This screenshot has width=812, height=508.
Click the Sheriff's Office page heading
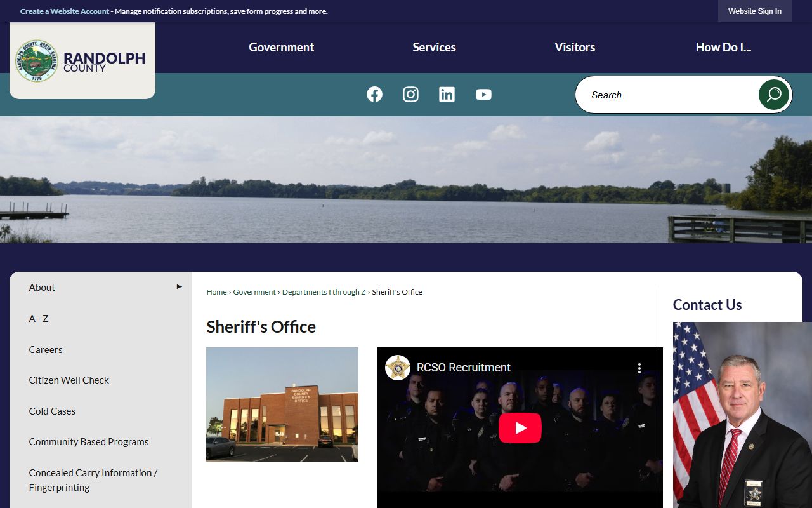[261, 326]
